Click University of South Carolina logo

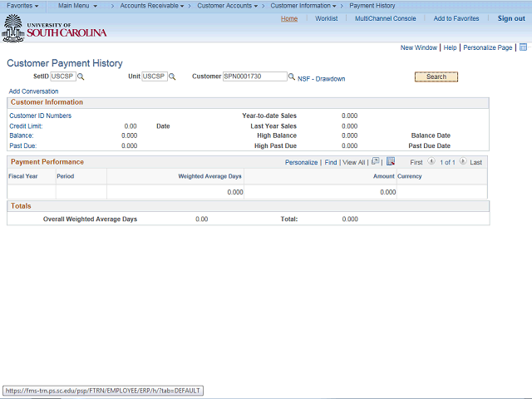(x=54, y=28)
